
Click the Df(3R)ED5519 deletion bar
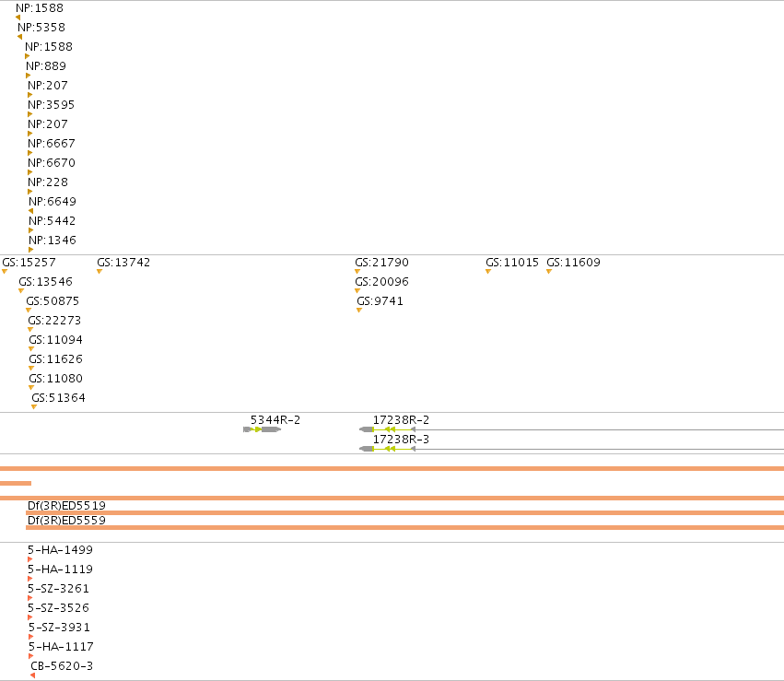click(405, 513)
